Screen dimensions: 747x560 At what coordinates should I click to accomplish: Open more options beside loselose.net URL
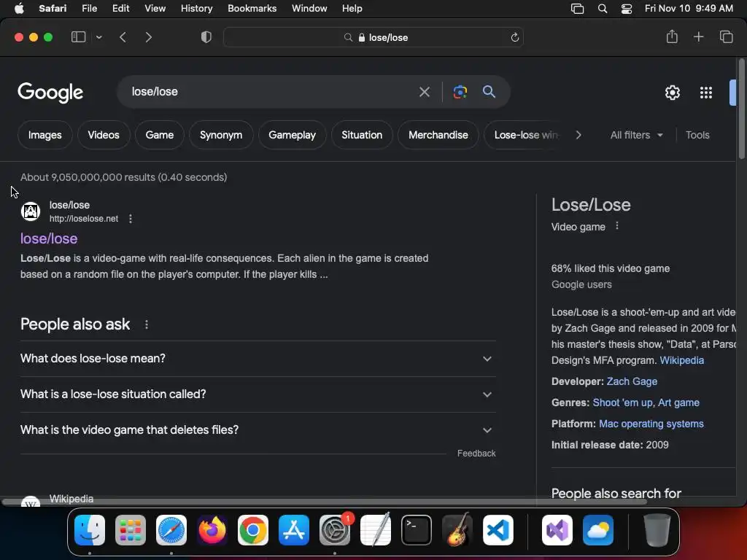click(131, 219)
